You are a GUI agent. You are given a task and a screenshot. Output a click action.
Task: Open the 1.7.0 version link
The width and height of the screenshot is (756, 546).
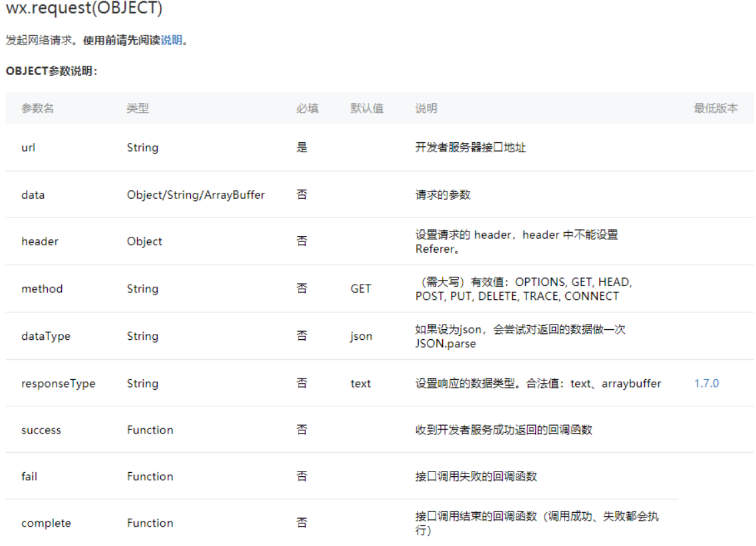706,384
